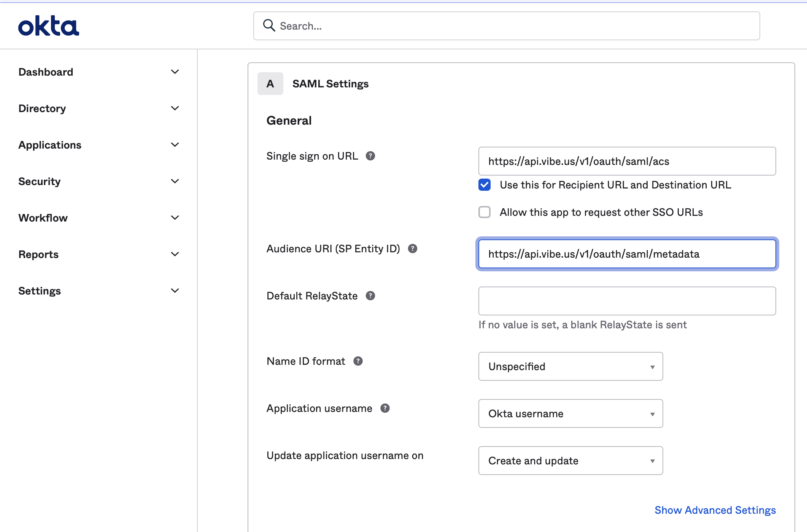This screenshot has width=807, height=532.
Task: Click Show Advanced Settings link
Action: 715,510
